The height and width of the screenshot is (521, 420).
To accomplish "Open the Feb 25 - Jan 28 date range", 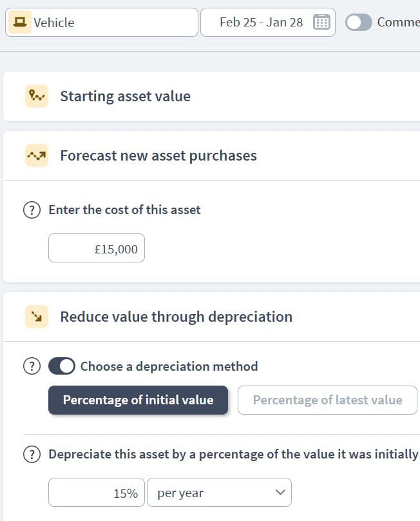I will (268, 23).
